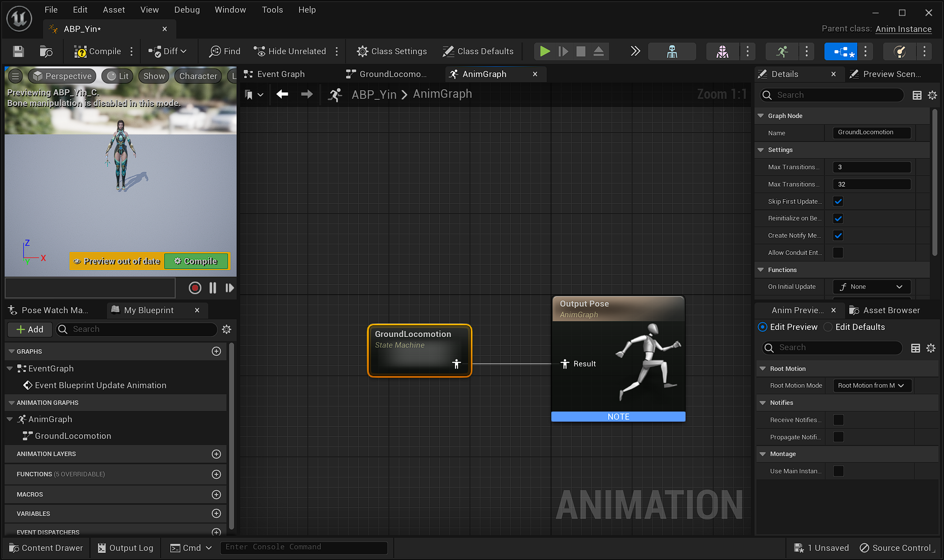This screenshot has width=944, height=560.
Task: Open Class Defaults
Action: coord(478,51)
